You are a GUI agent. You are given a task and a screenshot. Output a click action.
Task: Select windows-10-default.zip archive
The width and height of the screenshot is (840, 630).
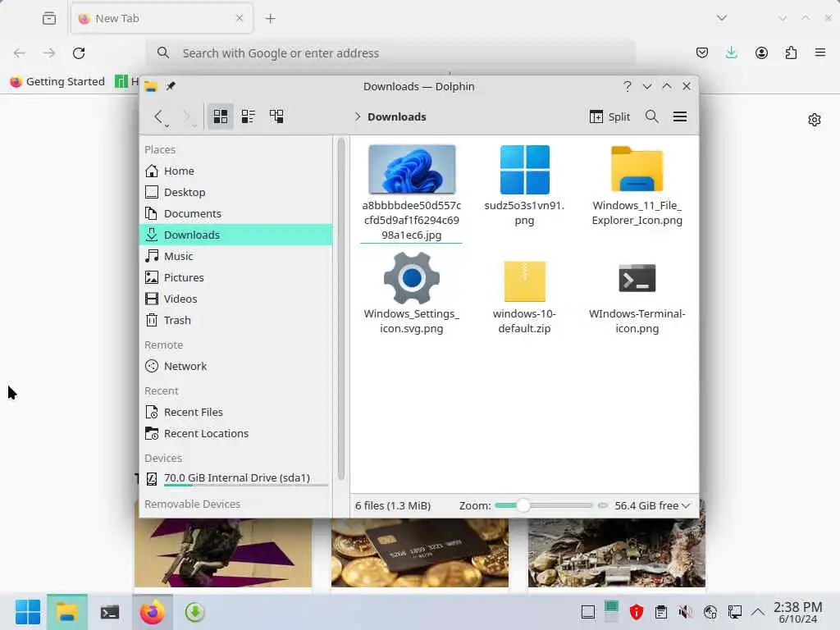(524, 296)
